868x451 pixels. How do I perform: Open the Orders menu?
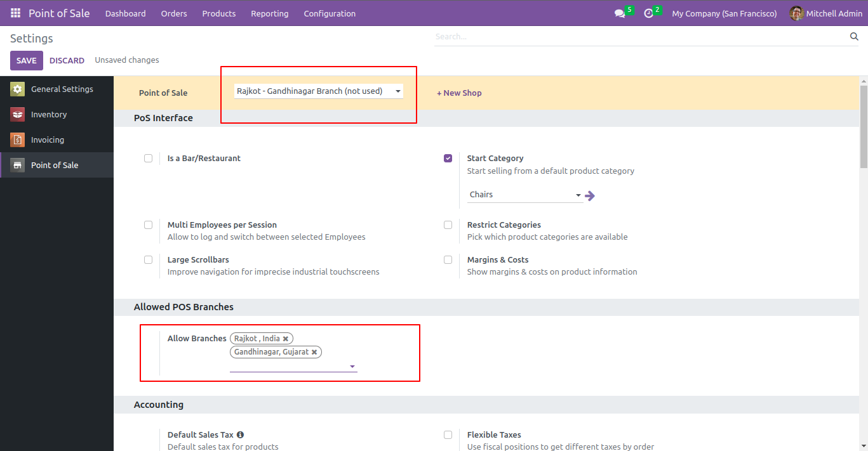(x=174, y=13)
